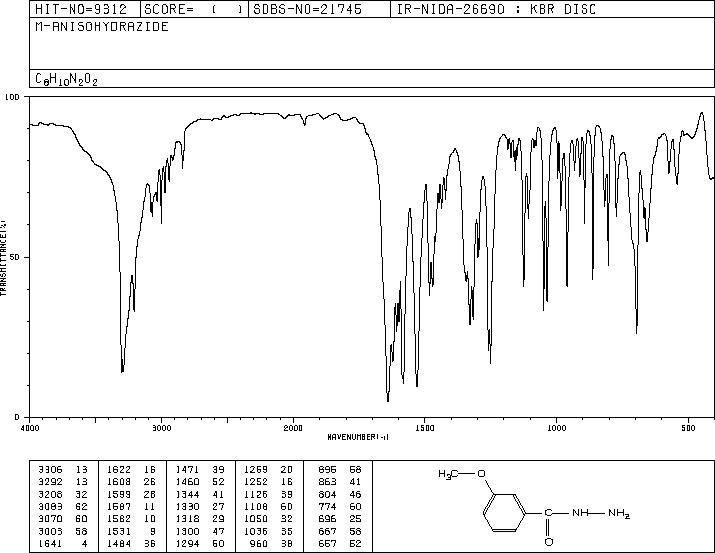Click the 1050 peak table entry

coord(269,519)
